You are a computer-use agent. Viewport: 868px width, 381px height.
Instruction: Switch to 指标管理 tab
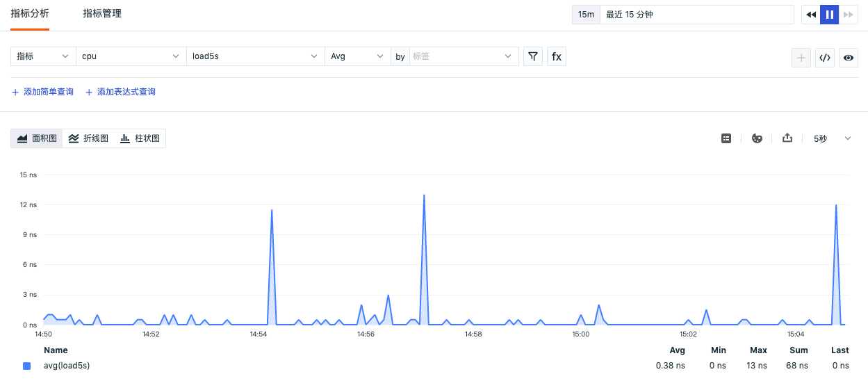pos(102,13)
